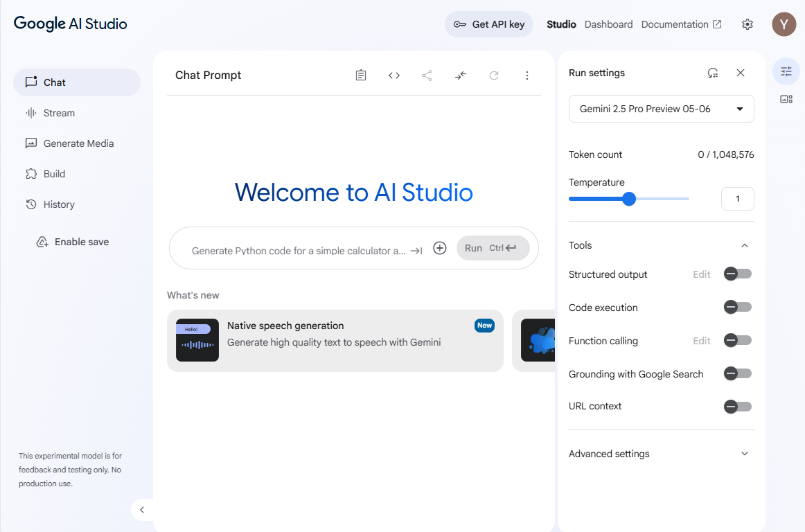Open the Documentation external link
The height and width of the screenshot is (532, 805).
tap(681, 24)
